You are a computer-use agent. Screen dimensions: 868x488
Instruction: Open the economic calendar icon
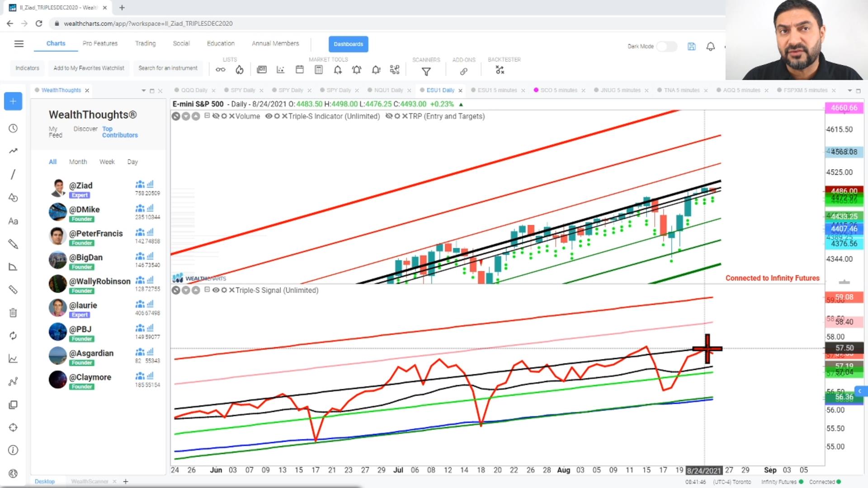(x=299, y=70)
